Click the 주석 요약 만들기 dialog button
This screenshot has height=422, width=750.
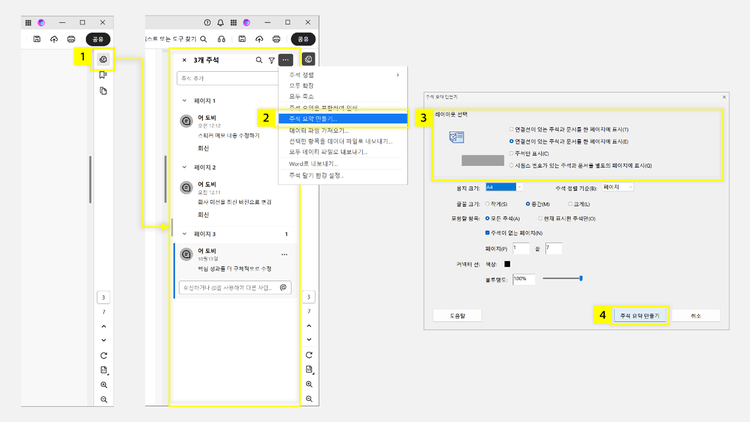click(x=640, y=316)
